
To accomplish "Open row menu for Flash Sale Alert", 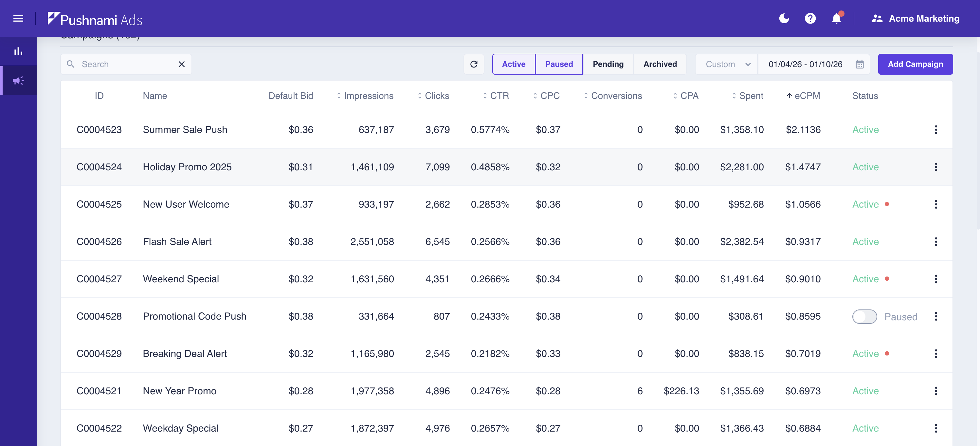I will coord(935,241).
